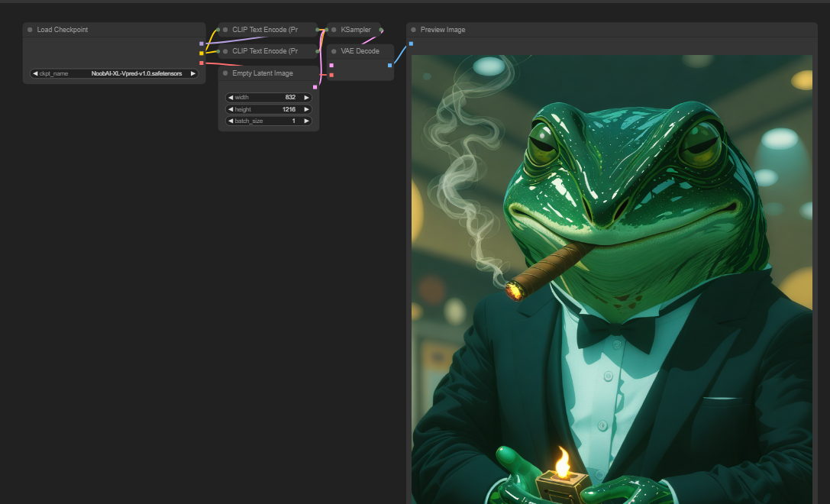Increase width with its right arrow
This screenshot has height=504, width=830.
point(306,98)
